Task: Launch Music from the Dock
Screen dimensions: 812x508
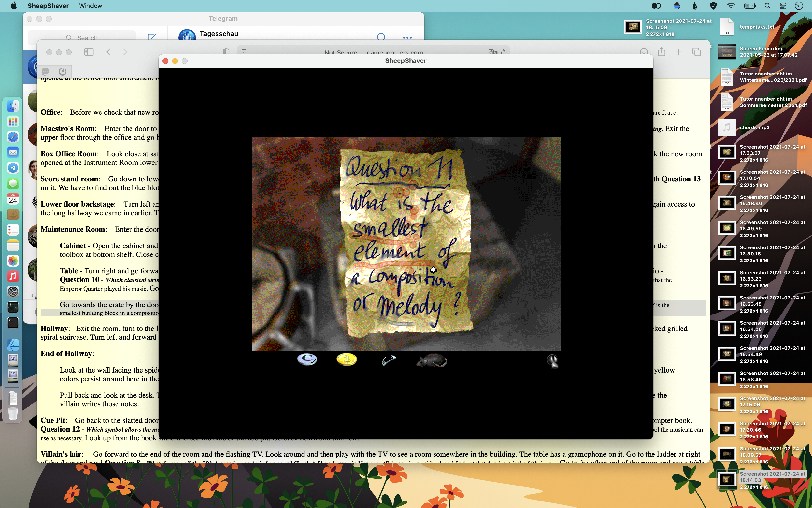Action: 13,276
